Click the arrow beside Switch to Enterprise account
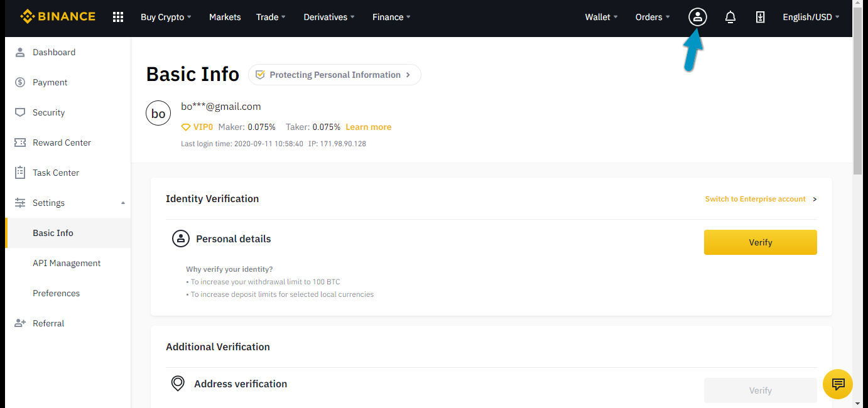This screenshot has width=868, height=408. click(815, 199)
